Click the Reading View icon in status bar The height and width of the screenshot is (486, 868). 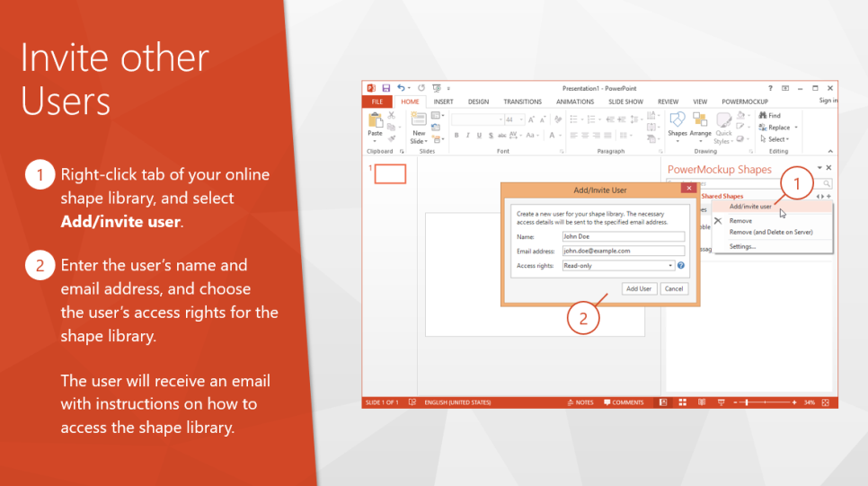[702, 402]
